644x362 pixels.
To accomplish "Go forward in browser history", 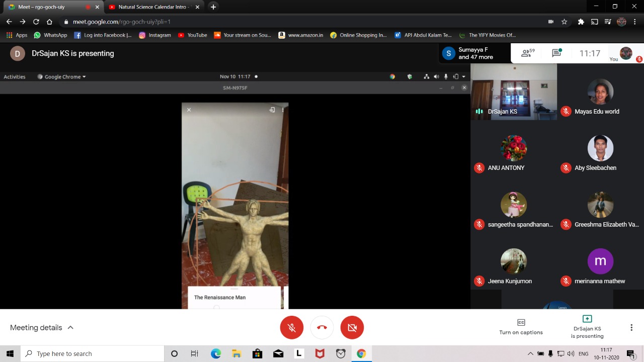I will pos(23,22).
